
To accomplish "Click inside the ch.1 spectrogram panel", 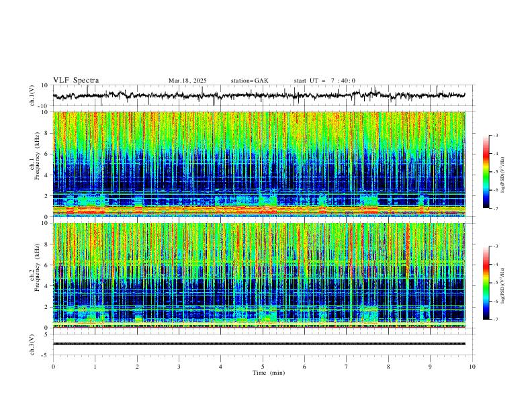I will 259,164.
